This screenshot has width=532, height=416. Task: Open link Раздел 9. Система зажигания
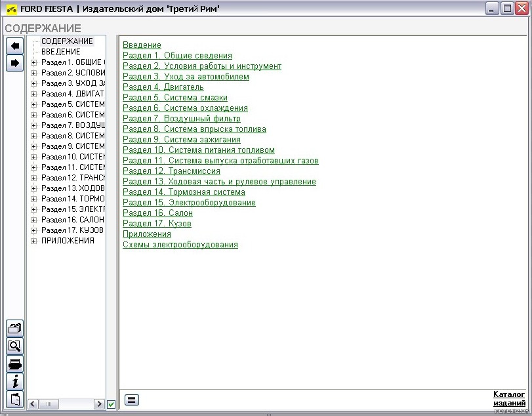(182, 140)
